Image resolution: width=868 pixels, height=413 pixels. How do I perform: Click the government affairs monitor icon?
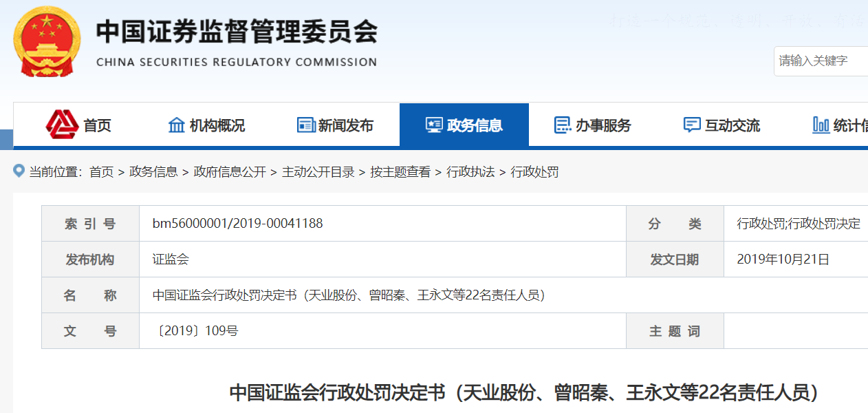tap(434, 125)
